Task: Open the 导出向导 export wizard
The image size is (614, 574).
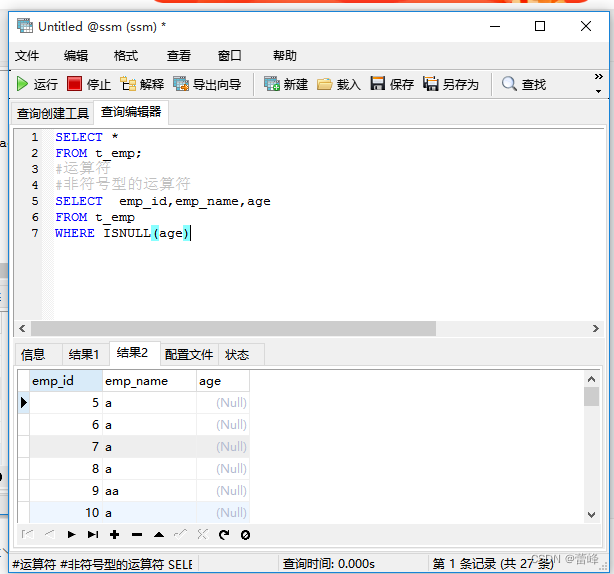Action: pos(207,84)
